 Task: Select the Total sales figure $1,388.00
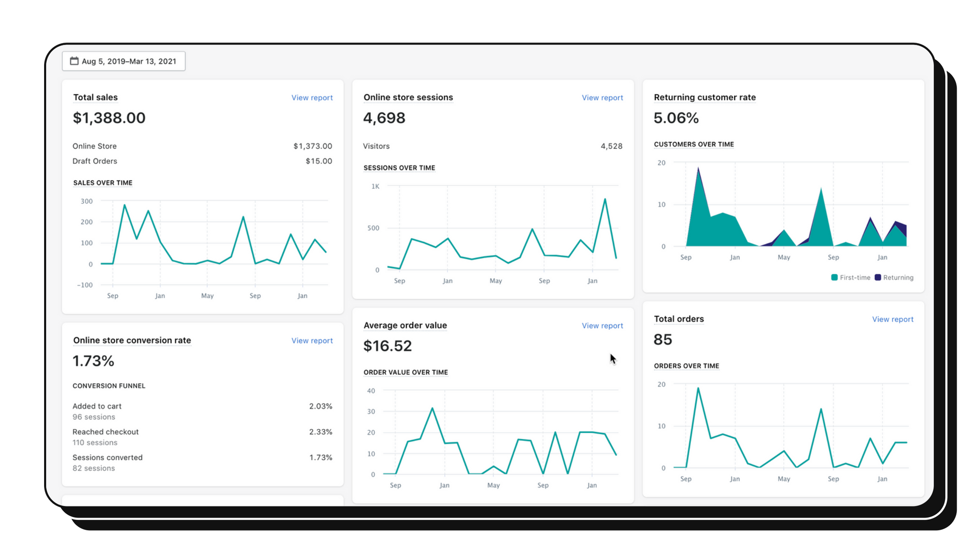coord(109,118)
